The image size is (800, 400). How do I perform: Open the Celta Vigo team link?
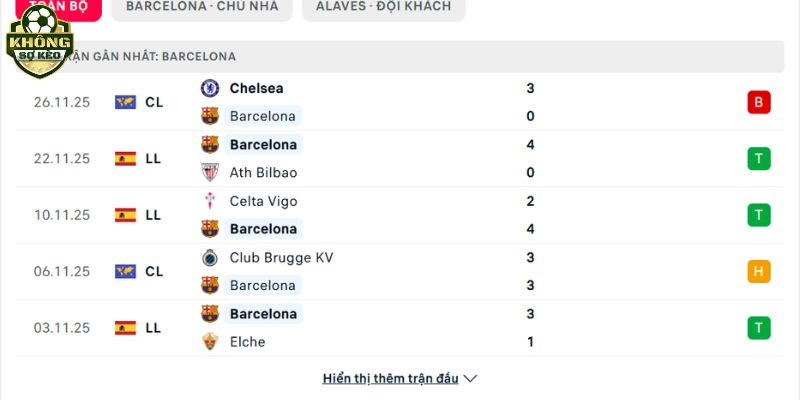pyautogui.click(x=264, y=201)
